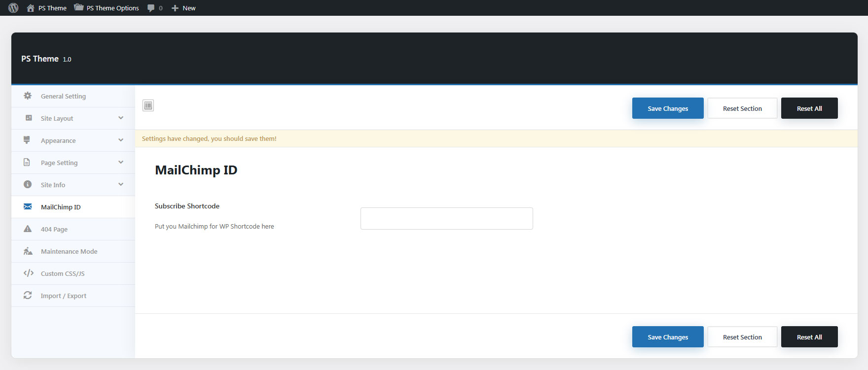Click the Custom CSS/JS code icon
The image size is (868, 370).
[x=28, y=273]
